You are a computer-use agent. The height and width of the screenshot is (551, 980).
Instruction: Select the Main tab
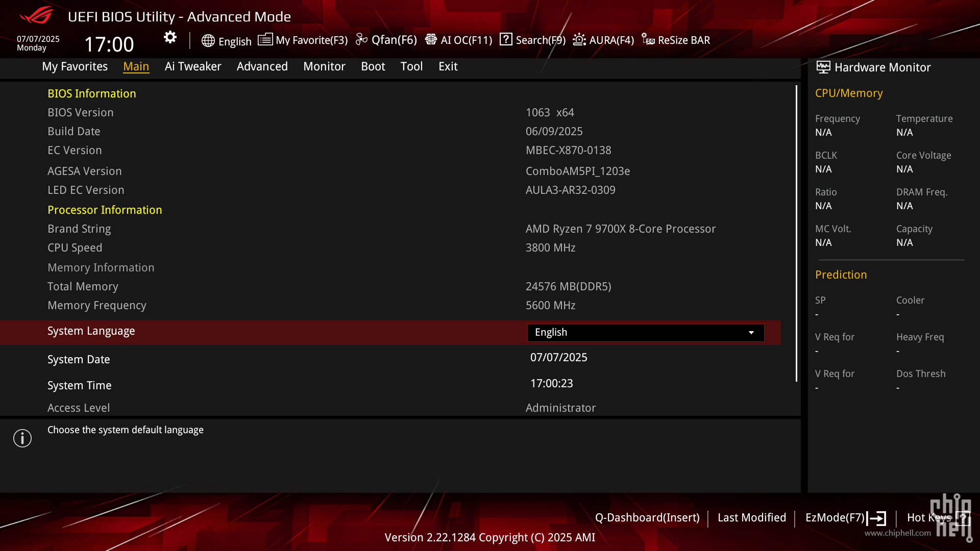click(136, 66)
